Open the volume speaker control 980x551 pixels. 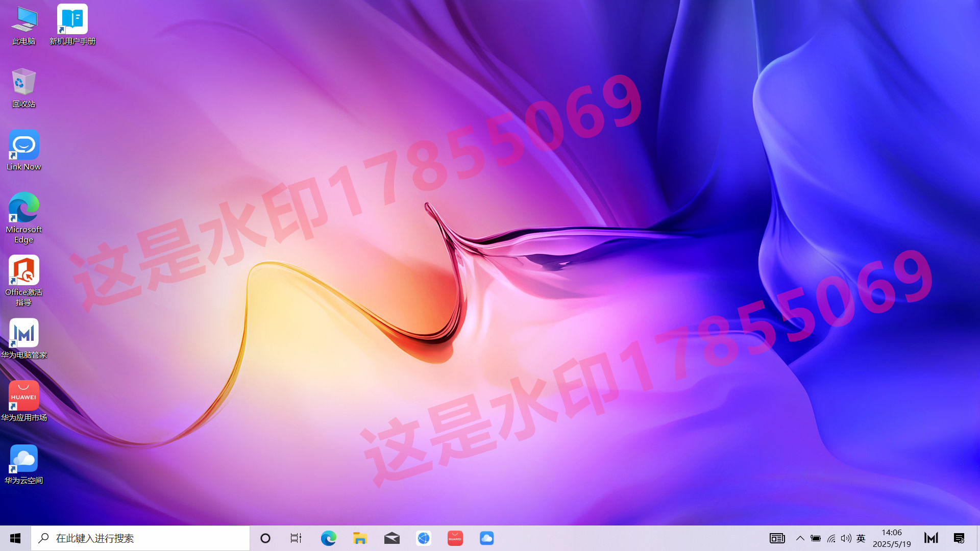pos(846,538)
